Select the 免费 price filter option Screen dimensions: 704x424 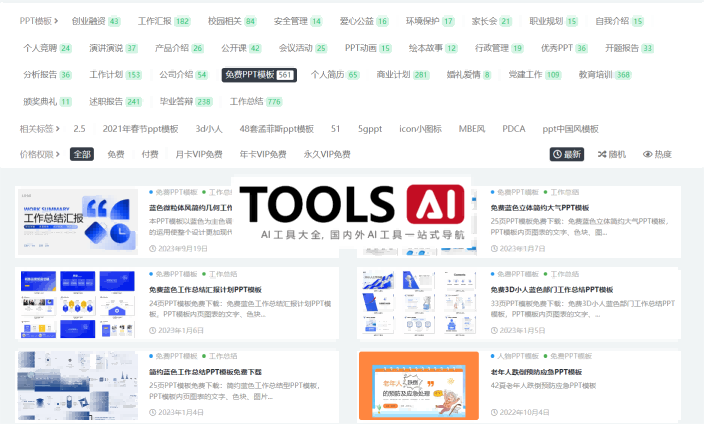[116, 154]
